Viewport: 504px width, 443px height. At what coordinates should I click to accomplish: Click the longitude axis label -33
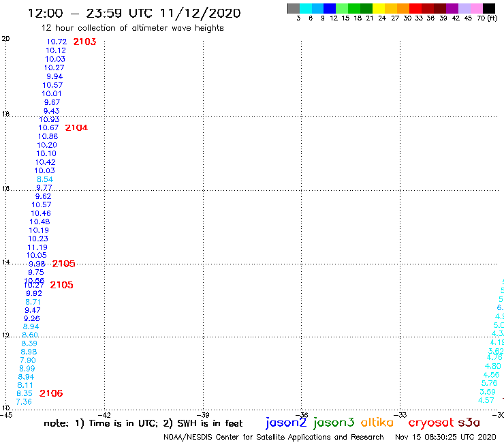[x=401, y=415]
